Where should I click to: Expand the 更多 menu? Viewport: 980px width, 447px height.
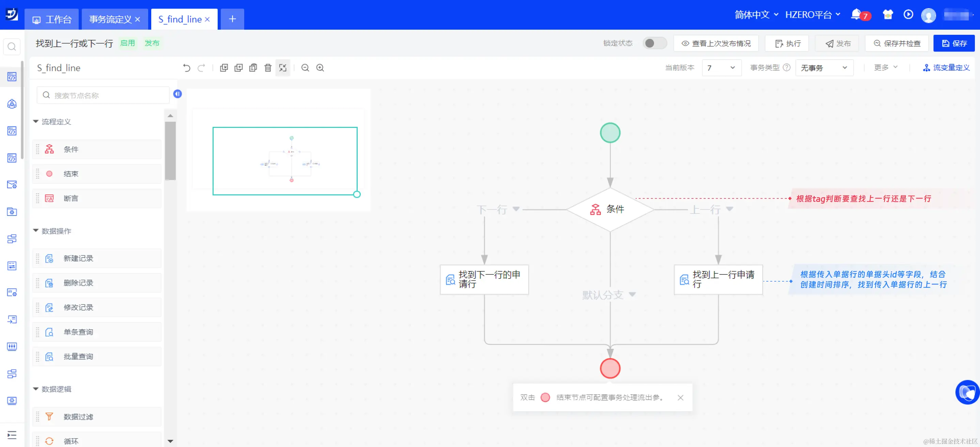click(x=885, y=68)
